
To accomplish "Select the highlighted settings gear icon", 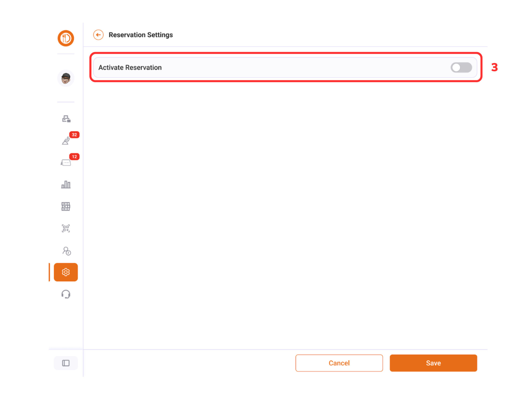I will tap(66, 272).
